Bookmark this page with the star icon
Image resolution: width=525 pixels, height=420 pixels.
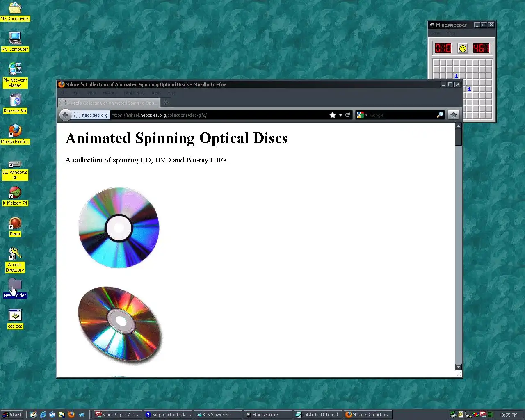333,115
